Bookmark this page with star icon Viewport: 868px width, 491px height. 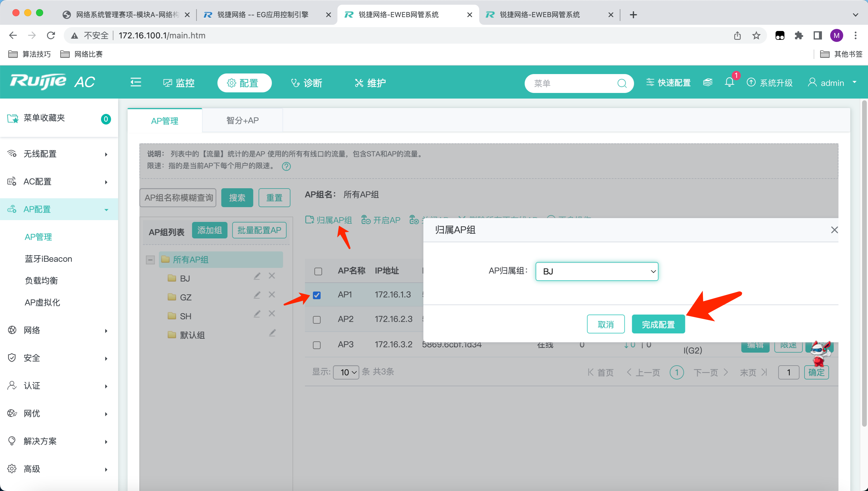coord(756,35)
